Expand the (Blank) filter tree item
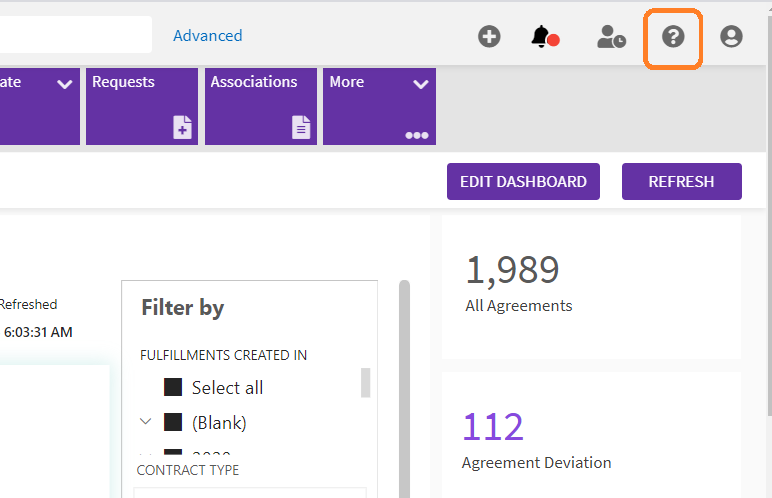772x498 pixels. coord(145,422)
